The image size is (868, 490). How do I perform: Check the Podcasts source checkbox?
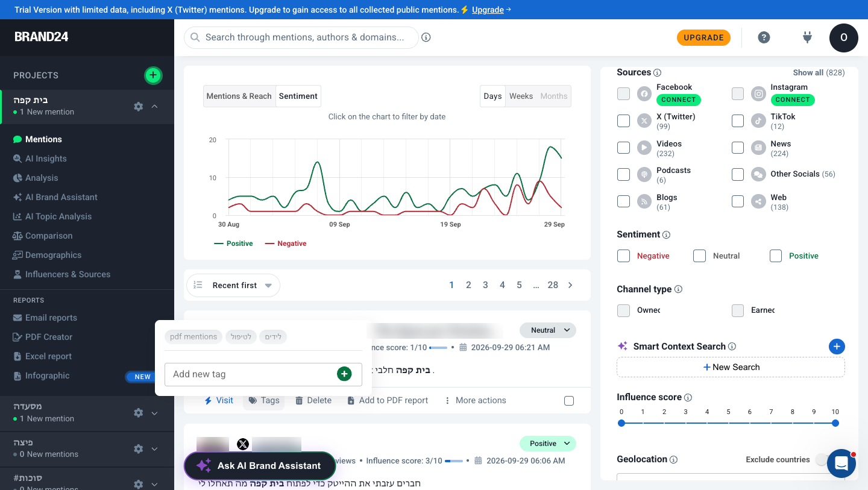623,175
